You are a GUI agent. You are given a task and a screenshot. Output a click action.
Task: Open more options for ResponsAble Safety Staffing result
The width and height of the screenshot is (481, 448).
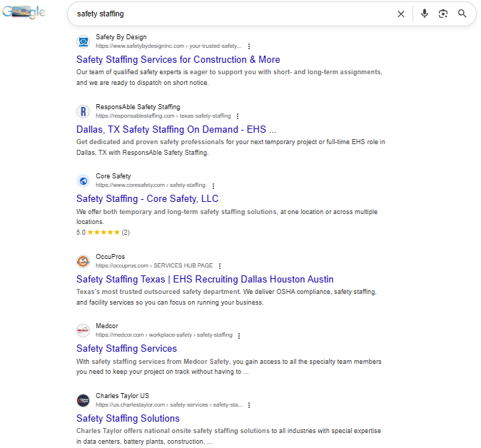pyautogui.click(x=238, y=116)
